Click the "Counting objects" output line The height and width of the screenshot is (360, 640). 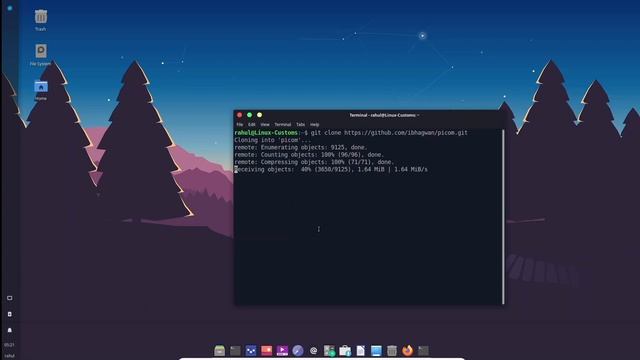click(309, 155)
